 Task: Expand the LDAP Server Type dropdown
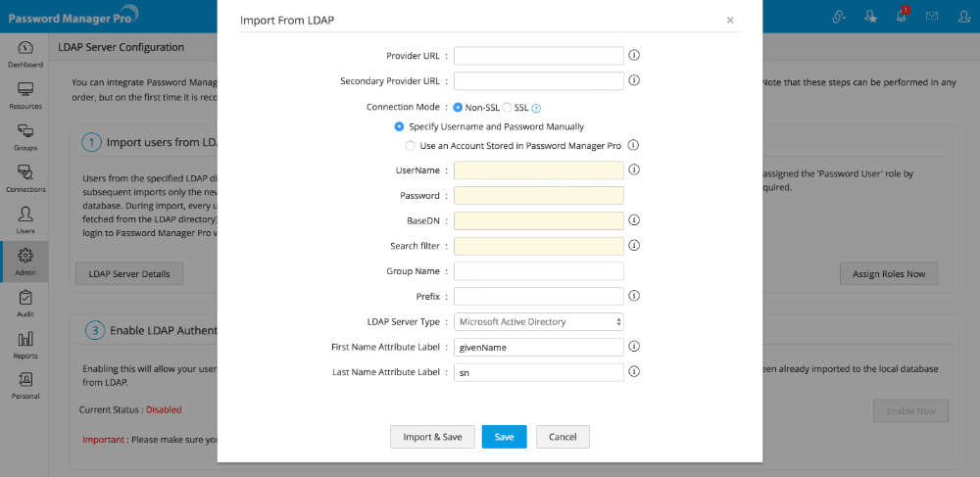tap(539, 321)
